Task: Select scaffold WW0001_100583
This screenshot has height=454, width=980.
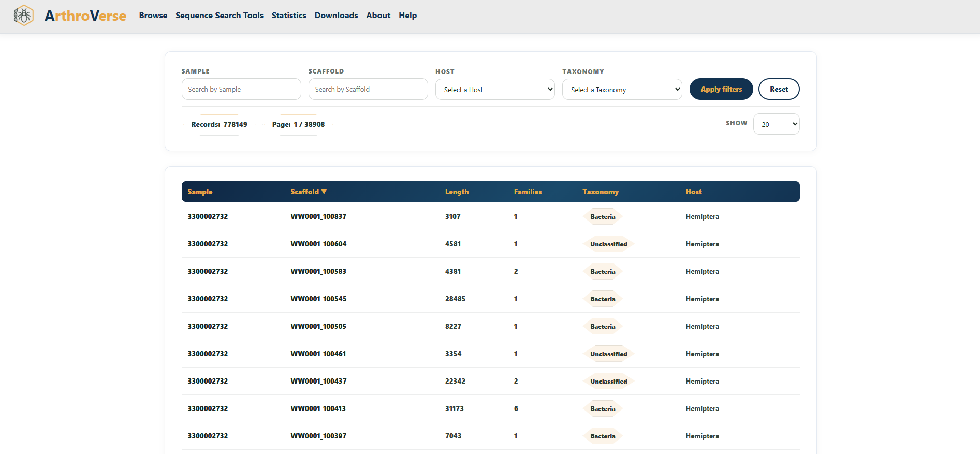Action: click(318, 271)
